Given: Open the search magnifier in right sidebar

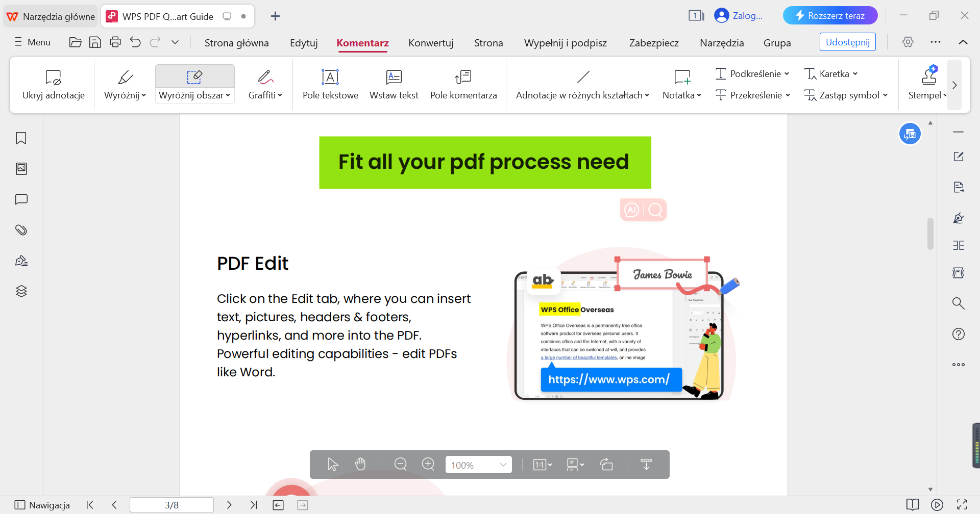Looking at the screenshot, I should [x=959, y=303].
